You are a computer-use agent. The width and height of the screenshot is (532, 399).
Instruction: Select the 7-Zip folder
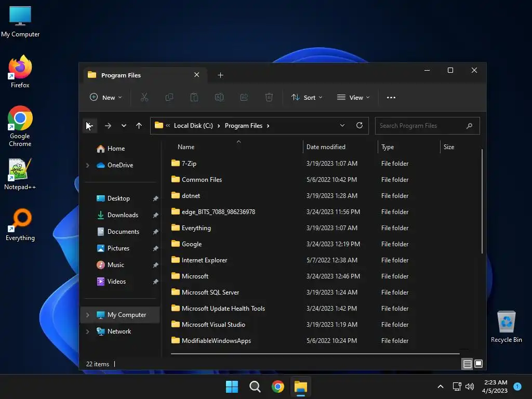[184, 164]
